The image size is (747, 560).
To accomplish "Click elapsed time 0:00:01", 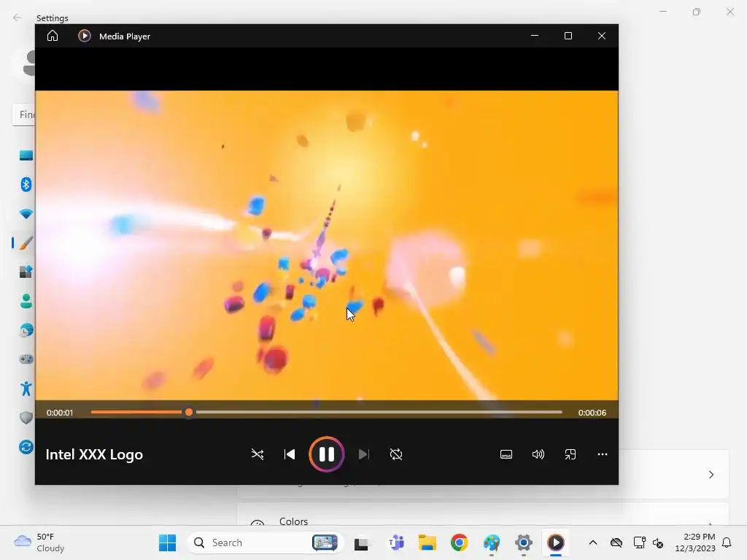I will 60,413.
